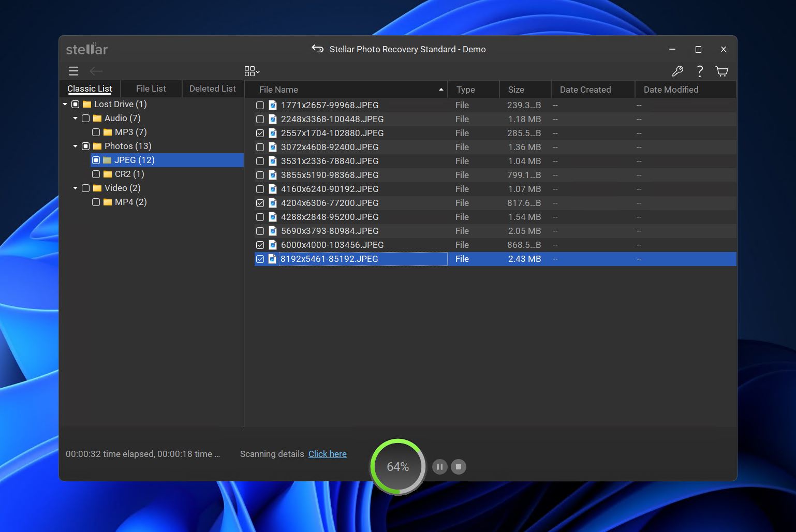
Task: Open the hamburger menu
Action: click(73, 71)
